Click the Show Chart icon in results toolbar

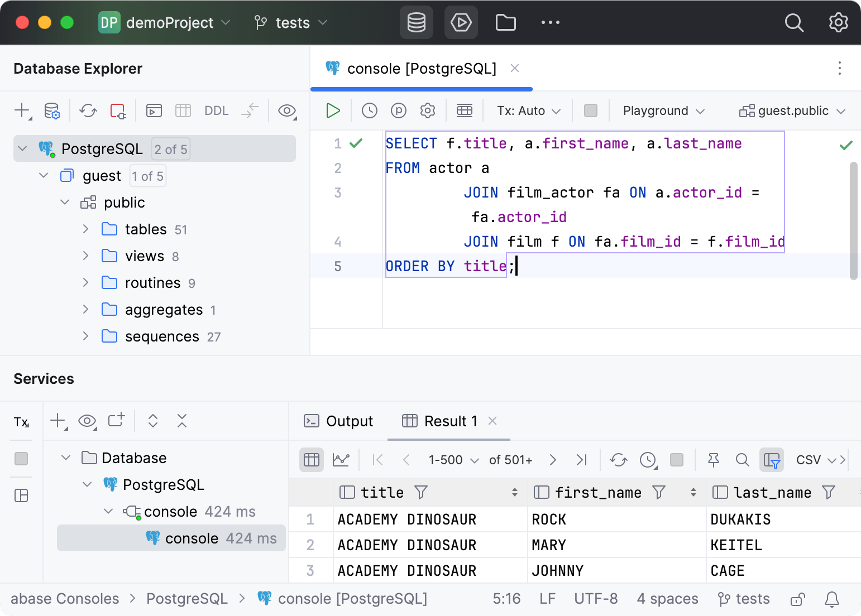coord(341,460)
